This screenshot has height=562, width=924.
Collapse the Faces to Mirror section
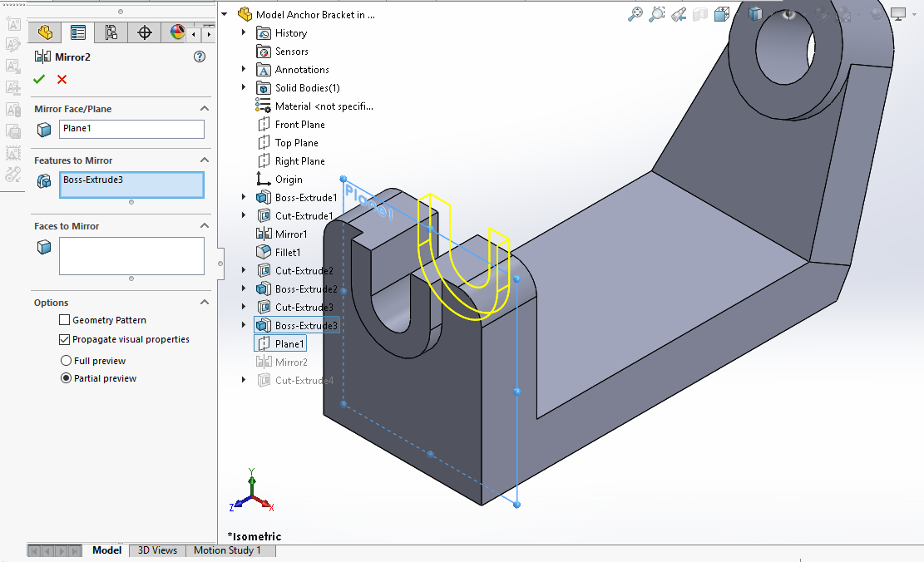205,226
